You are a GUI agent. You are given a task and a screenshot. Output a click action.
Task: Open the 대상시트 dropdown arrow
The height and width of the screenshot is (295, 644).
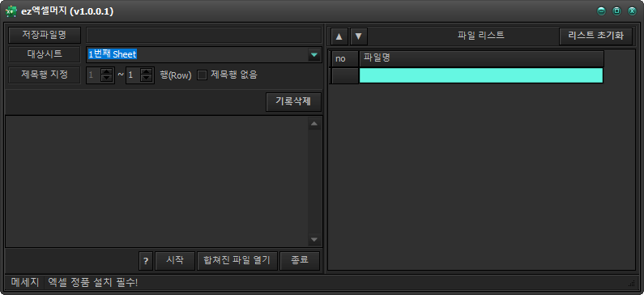[x=314, y=54]
